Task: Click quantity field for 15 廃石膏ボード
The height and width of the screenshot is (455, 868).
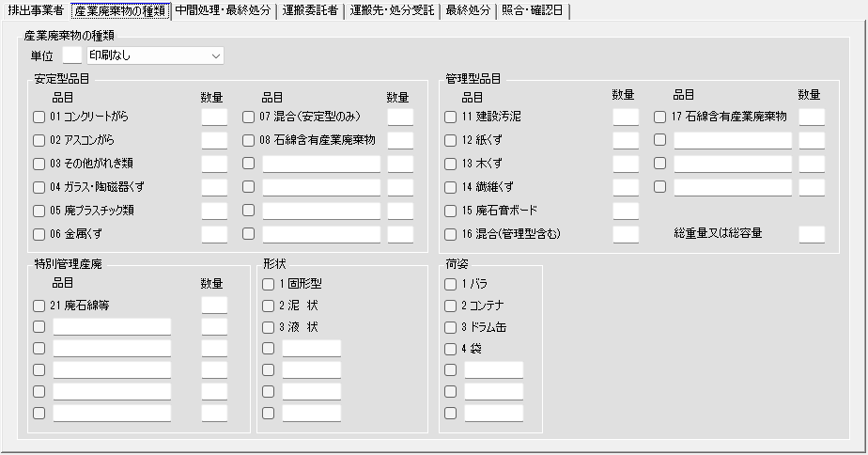Action: (626, 212)
